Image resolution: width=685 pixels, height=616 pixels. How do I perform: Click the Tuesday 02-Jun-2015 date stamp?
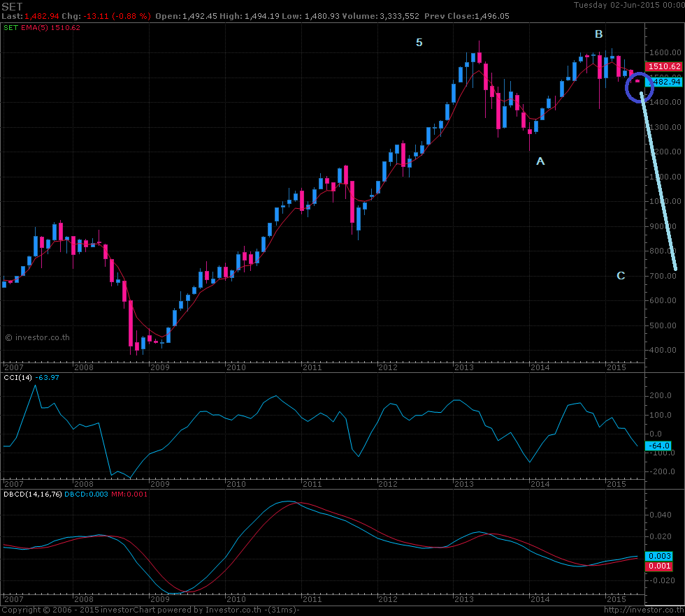coord(629,6)
